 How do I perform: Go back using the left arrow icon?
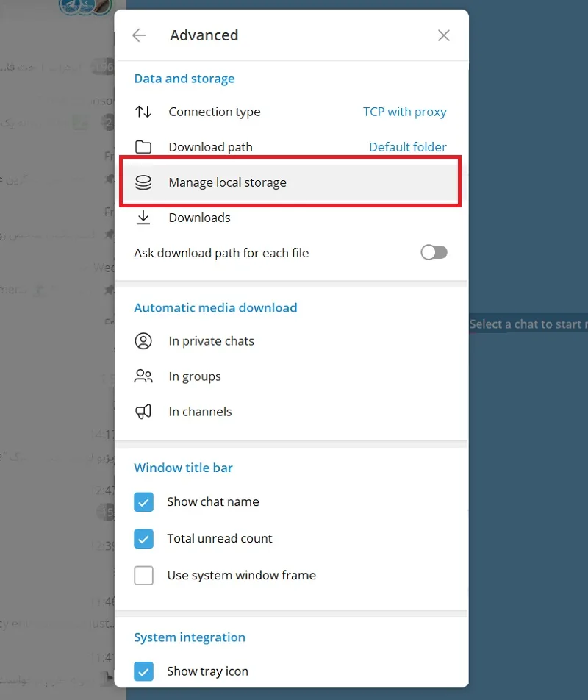[139, 35]
